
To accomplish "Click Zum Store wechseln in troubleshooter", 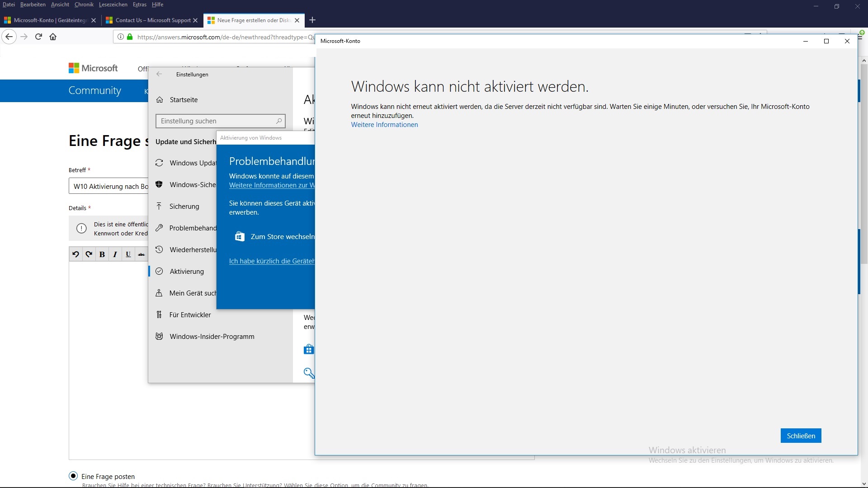I will (x=282, y=237).
